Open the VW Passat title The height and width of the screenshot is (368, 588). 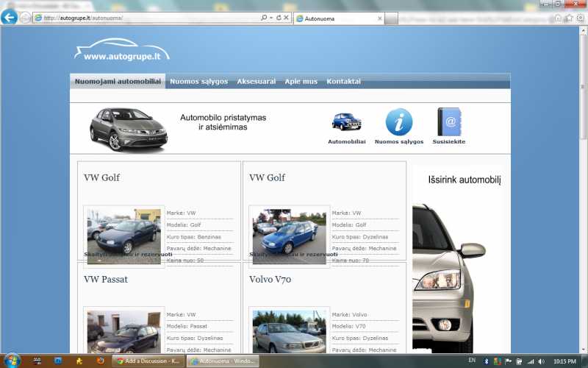tap(106, 279)
